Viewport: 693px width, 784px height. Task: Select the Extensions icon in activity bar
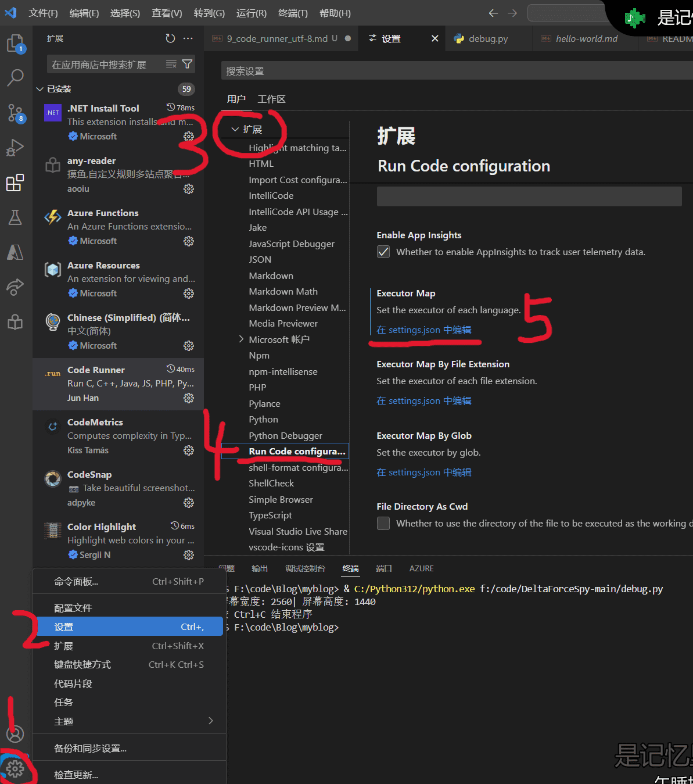(15, 182)
